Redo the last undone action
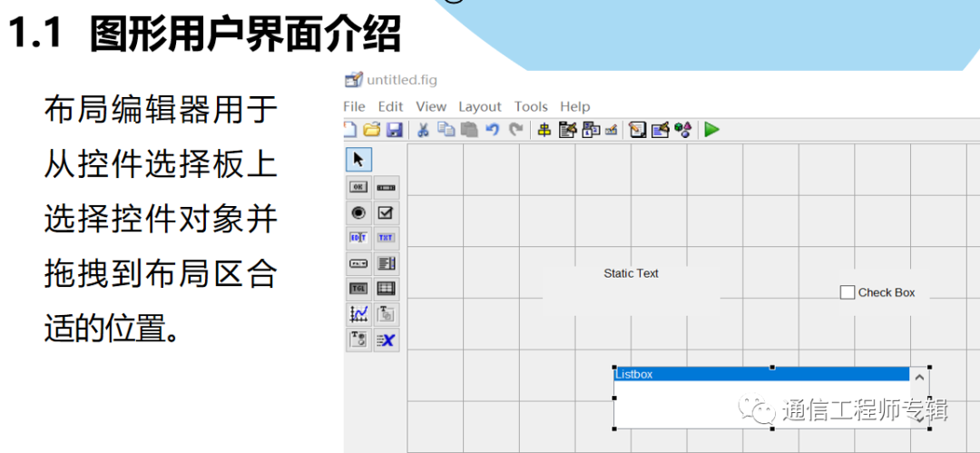Viewport: 980px width, 453px height. pos(515,130)
